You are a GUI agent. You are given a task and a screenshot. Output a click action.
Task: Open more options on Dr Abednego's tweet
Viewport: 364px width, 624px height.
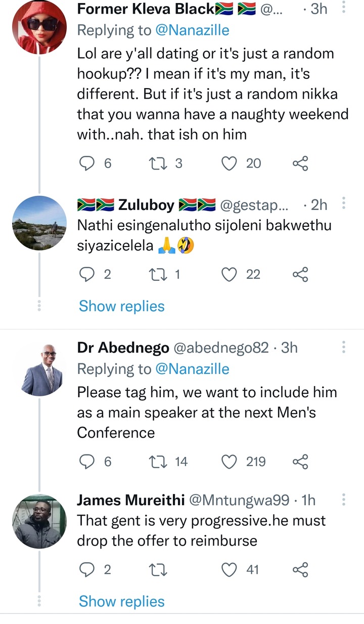(x=344, y=347)
